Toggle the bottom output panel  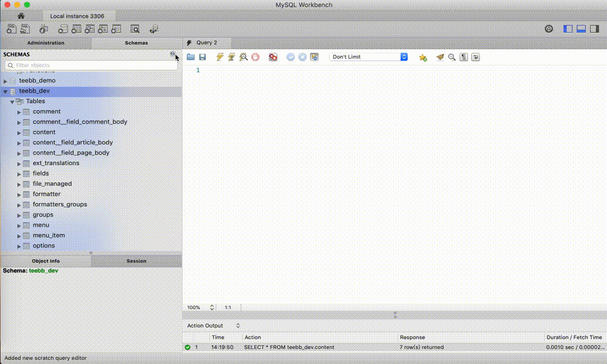[x=581, y=29]
